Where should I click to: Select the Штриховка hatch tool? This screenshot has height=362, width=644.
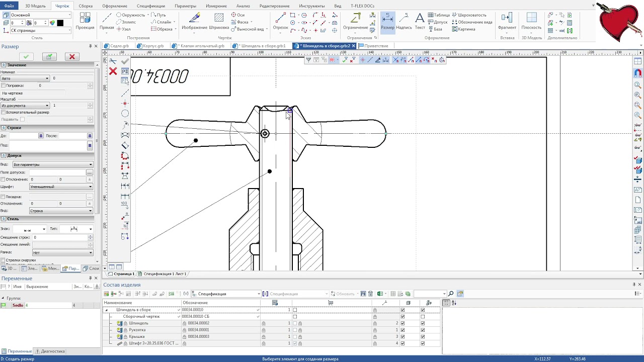pyautogui.click(x=219, y=22)
